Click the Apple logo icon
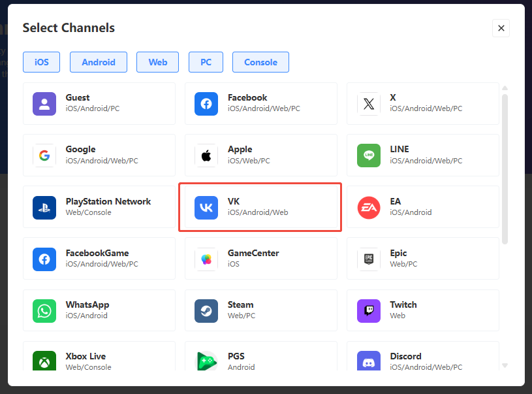The width and height of the screenshot is (532, 394). (x=206, y=156)
